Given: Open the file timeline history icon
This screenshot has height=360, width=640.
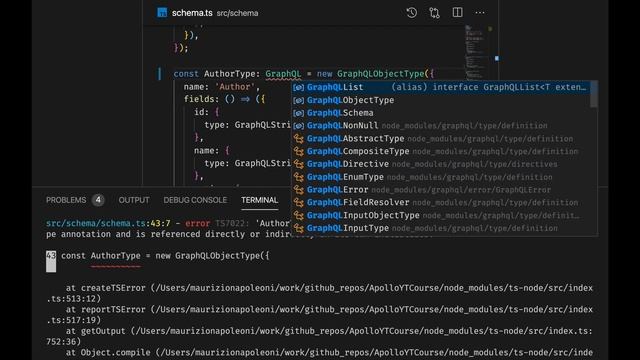Looking at the screenshot, I should [411, 13].
